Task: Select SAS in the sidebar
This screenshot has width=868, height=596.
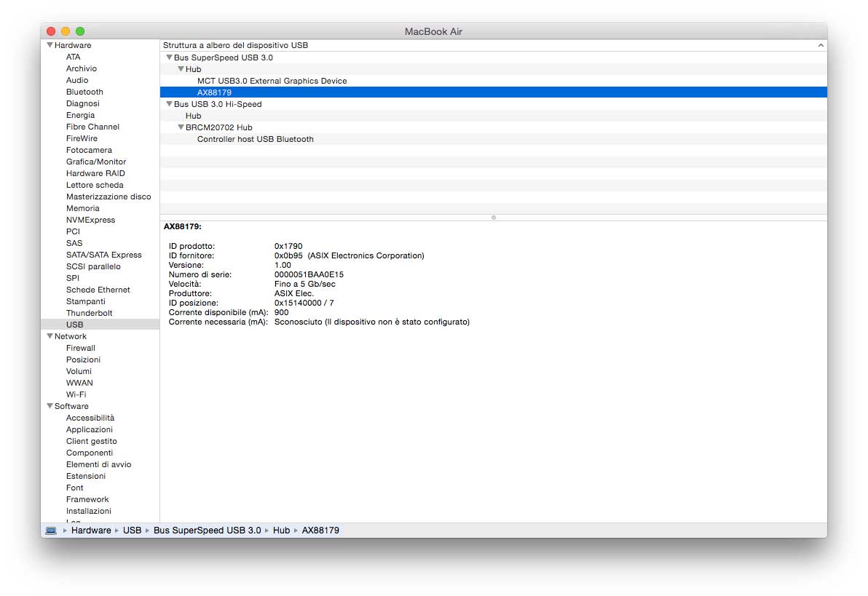Action: (x=74, y=242)
